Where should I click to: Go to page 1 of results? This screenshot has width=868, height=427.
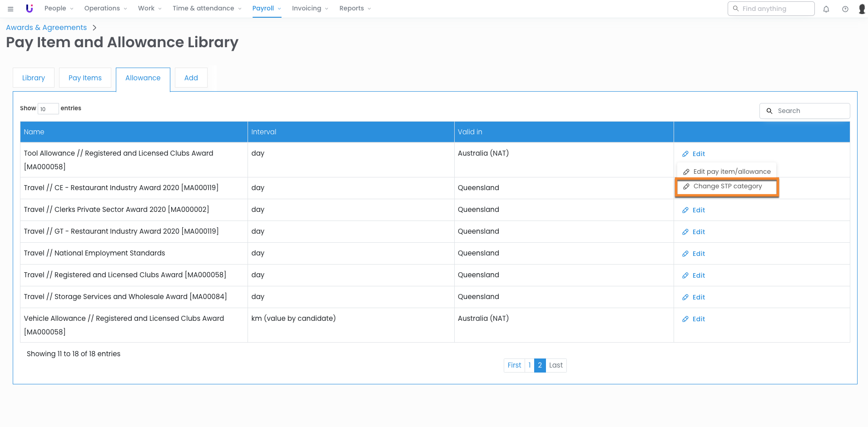pyautogui.click(x=529, y=365)
